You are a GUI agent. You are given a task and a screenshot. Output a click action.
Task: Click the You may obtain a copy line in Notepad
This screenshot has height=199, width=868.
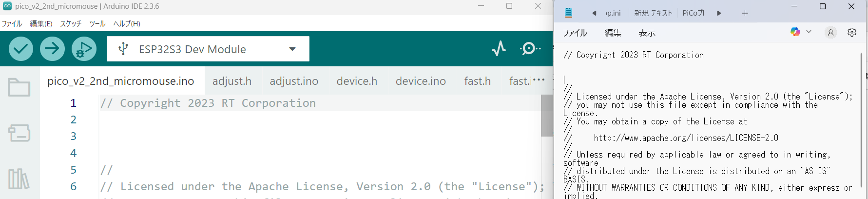pos(655,121)
